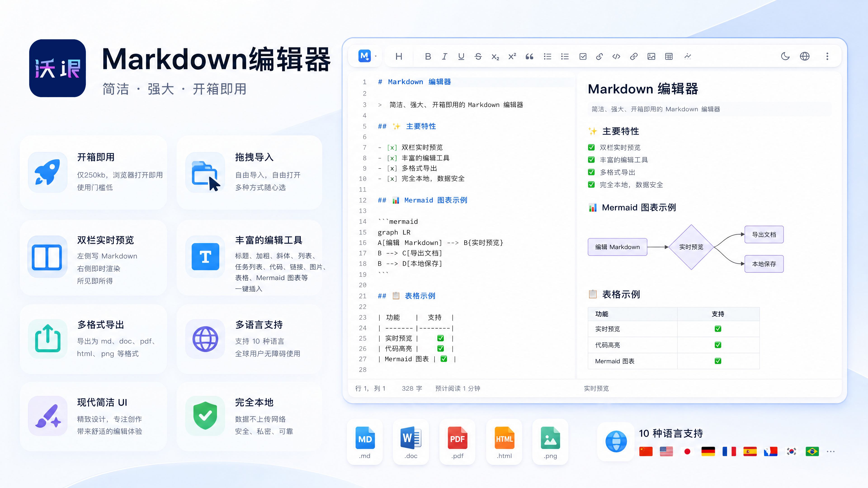Select the United States flag
Screen dimensions: 868x488
[666, 451]
